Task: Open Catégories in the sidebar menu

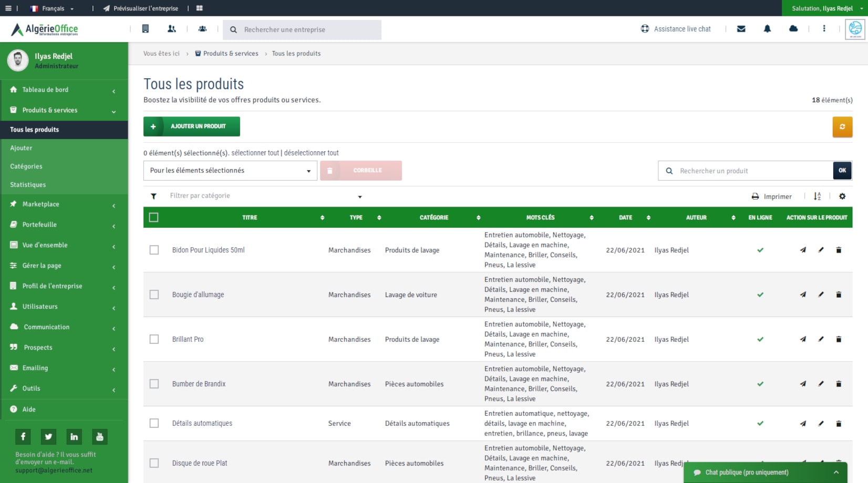Action: (26, 166)
